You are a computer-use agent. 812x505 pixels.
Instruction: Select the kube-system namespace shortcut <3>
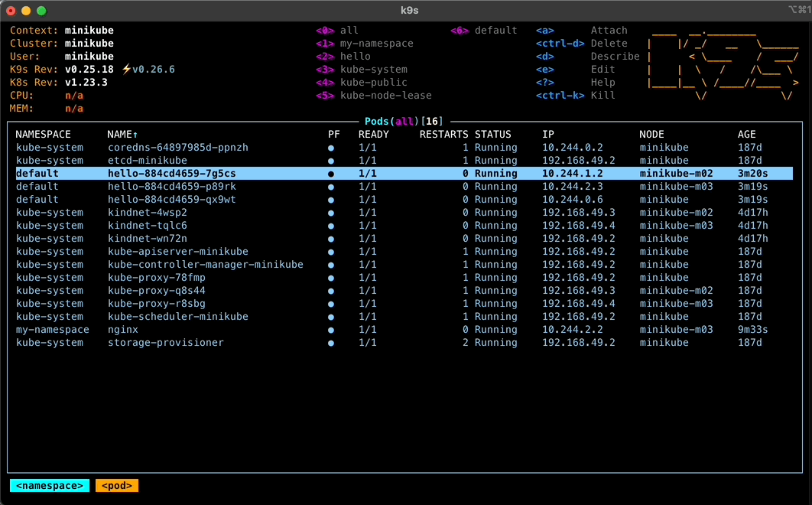pos(362,70)
